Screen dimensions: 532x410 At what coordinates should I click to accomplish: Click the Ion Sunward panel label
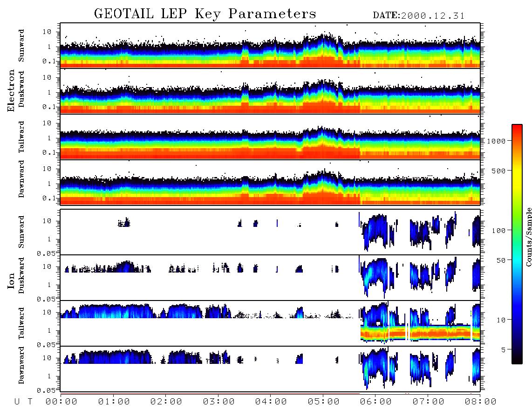[21, 232]
